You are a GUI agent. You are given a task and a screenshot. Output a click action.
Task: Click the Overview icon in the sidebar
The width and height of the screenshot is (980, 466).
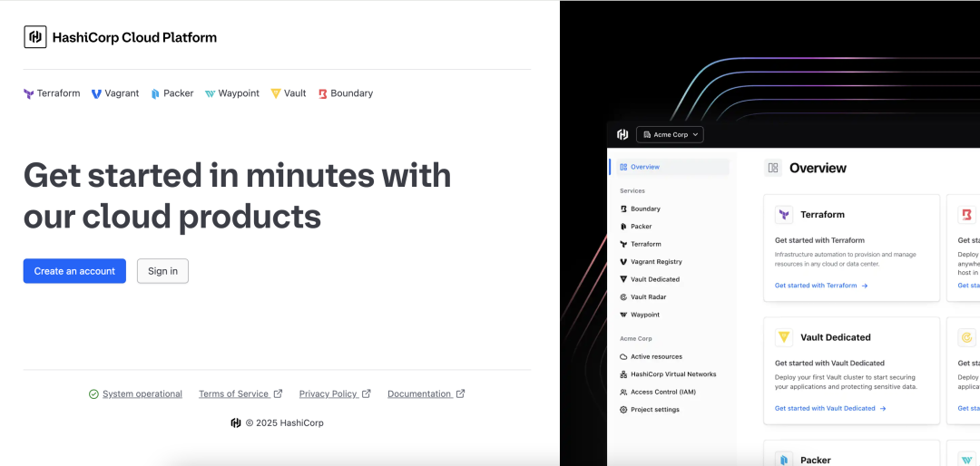[623, 168]
